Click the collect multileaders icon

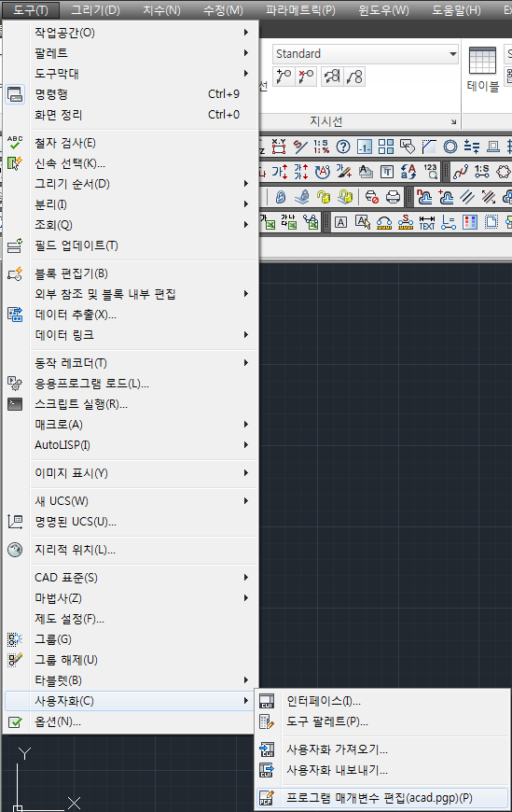point(354,77)
